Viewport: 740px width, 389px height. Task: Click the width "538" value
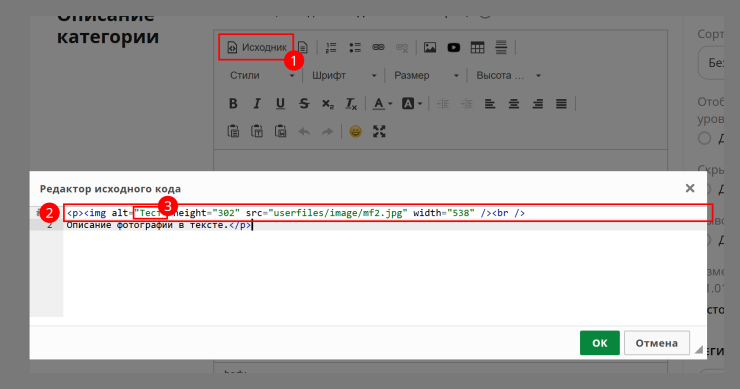tap(461, 213)
